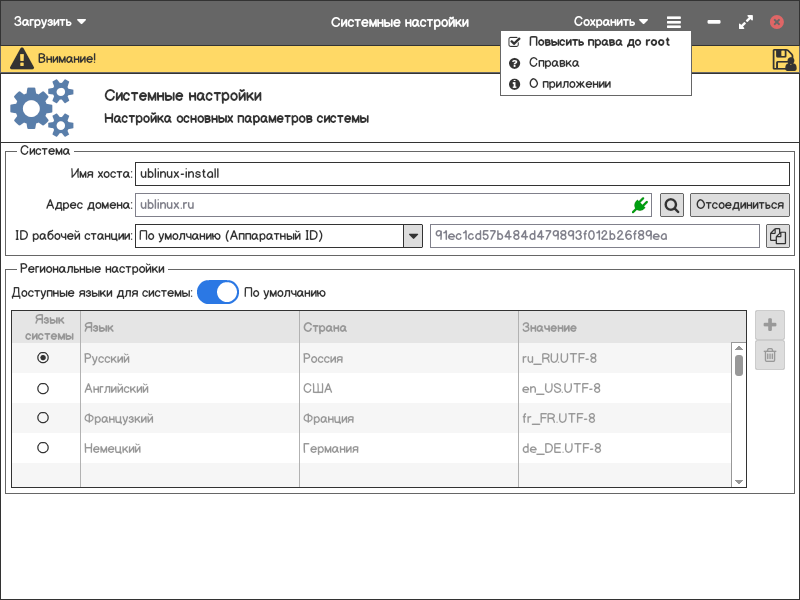Copy the workstation ID with the copy icon
The height and width of the screenshot is (600, 800).
(777, 236)
